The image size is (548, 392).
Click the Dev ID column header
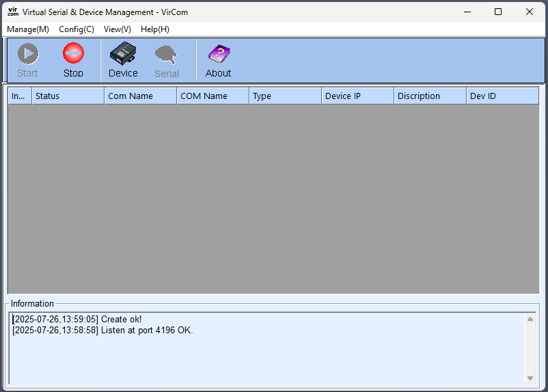click(503, 96)
